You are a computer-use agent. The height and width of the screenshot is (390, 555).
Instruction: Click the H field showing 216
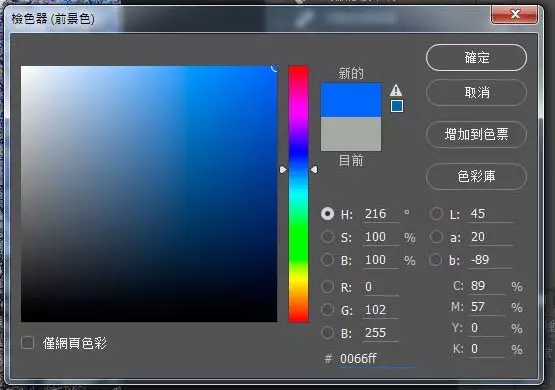[381, 214]
